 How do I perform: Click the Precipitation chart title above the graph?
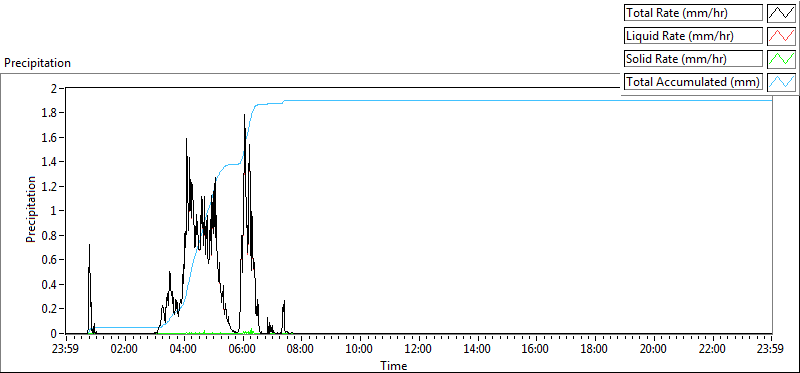point(37,63)
